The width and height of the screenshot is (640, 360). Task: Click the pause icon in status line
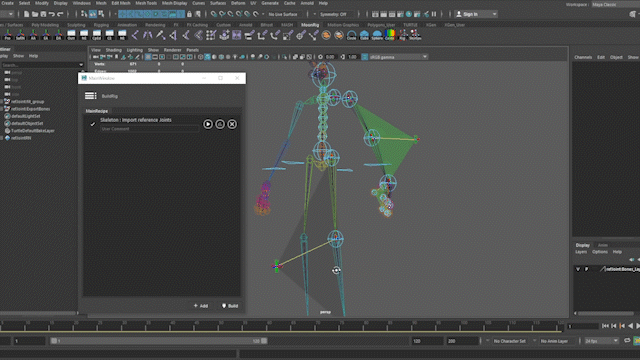pos(434,14)
